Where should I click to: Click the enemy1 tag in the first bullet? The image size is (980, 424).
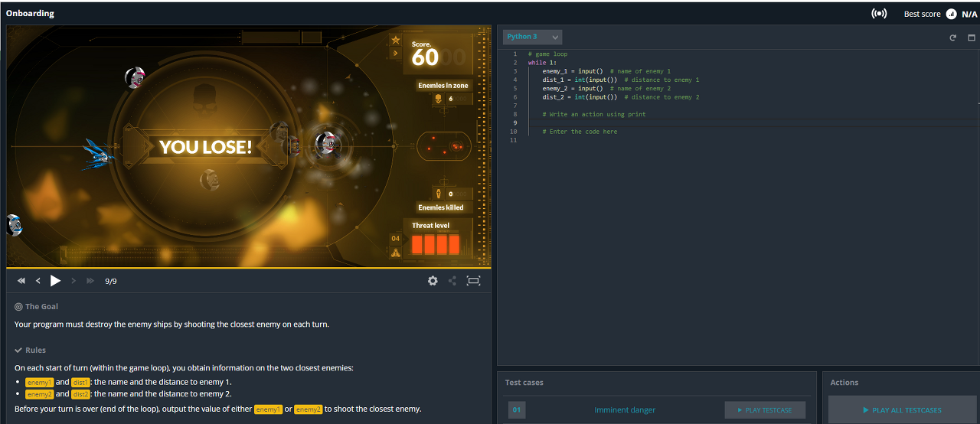pyautogui.click(x=39, y=382)
